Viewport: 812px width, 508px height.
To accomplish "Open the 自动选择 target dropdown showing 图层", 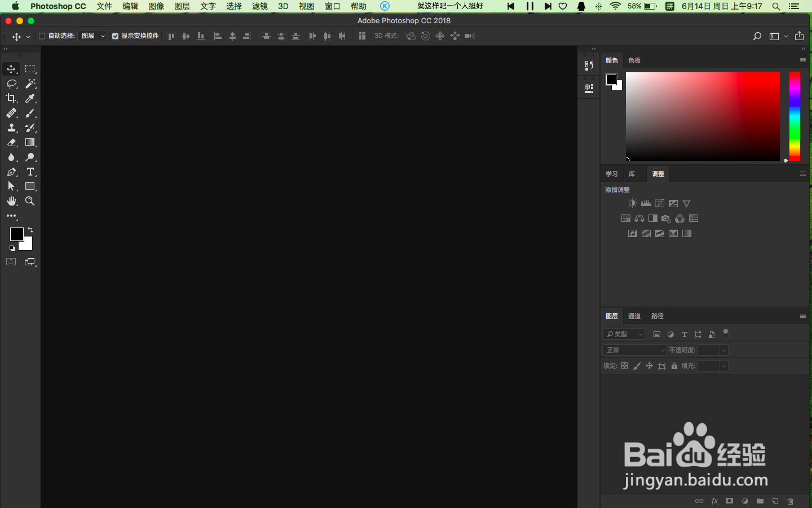I will tap(92, 36).
